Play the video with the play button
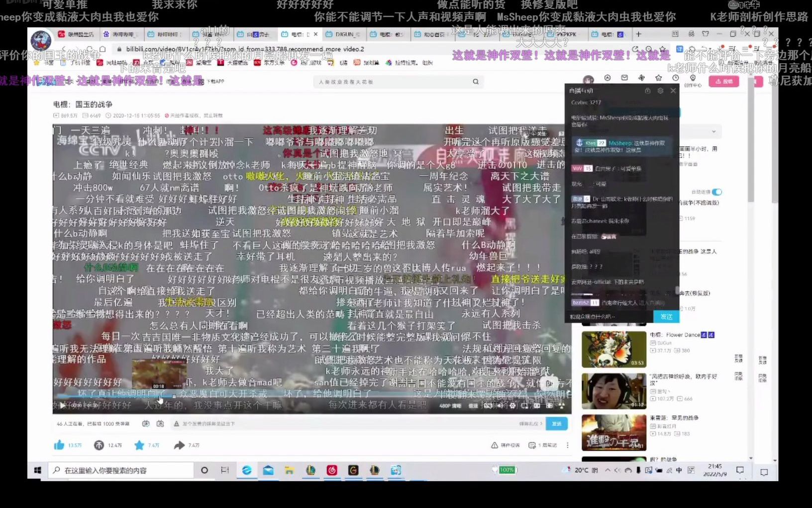Screen dimensions: 812x508 click(x=62, y=405)
